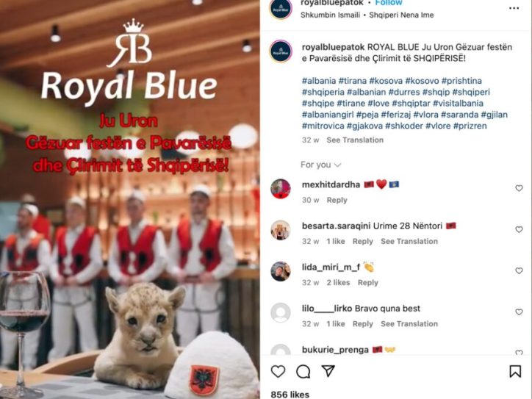The image size is (532, 399).
Task: Like besarta.saraqini's comment heart
Action: [x=519, y=229]
